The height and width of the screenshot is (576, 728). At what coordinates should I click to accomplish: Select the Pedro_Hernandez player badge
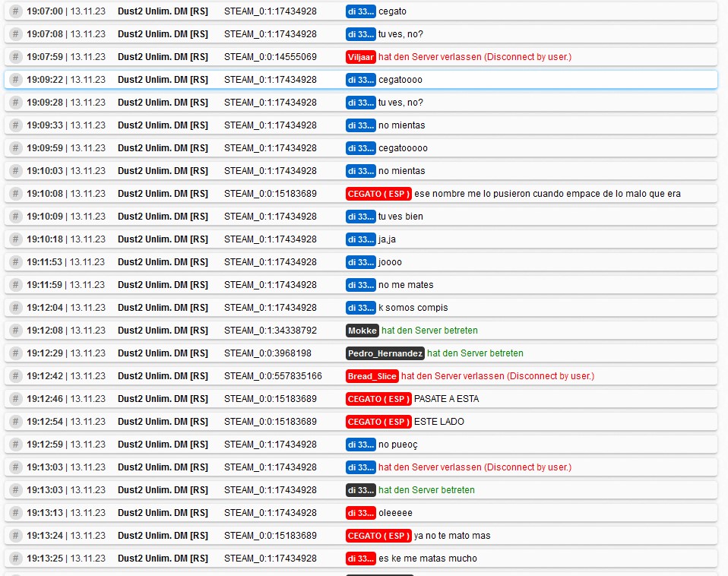(385, 353)
